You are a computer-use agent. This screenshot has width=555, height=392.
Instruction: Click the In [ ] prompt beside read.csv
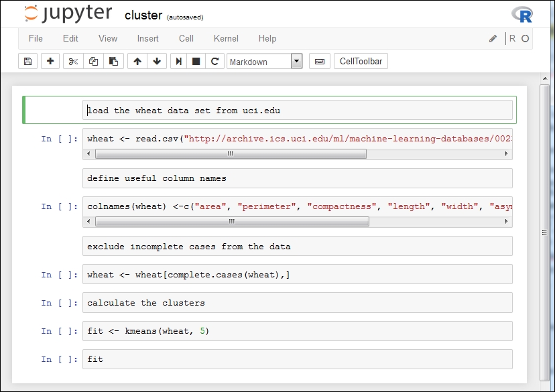click(x=60, y=139)
